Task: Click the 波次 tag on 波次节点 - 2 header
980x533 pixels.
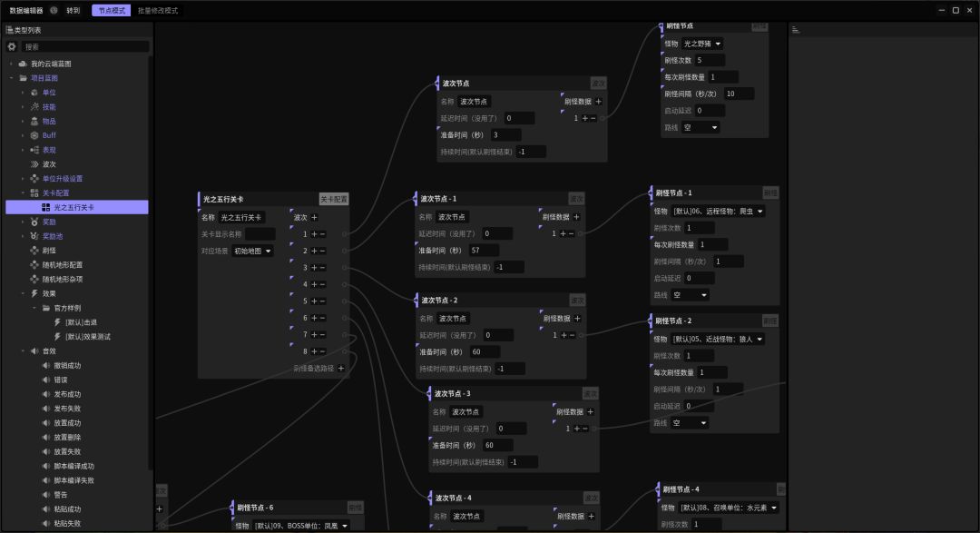Action: 577,300
